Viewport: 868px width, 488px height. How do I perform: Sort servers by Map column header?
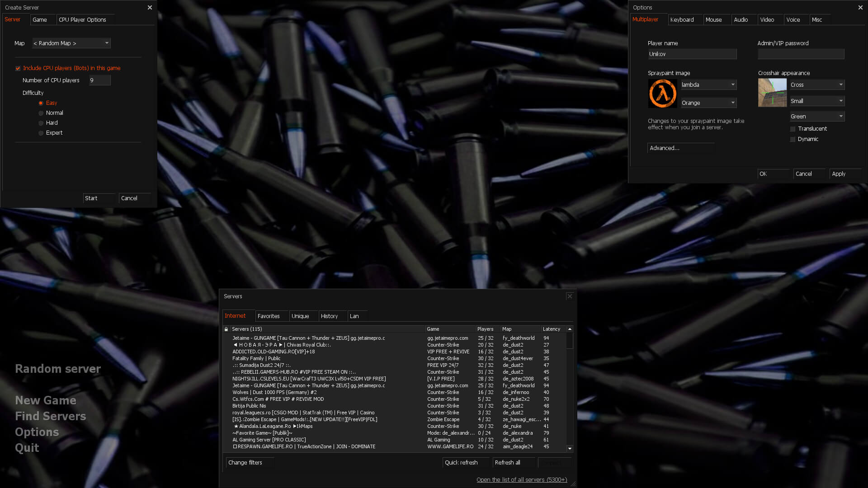[521, 329]
